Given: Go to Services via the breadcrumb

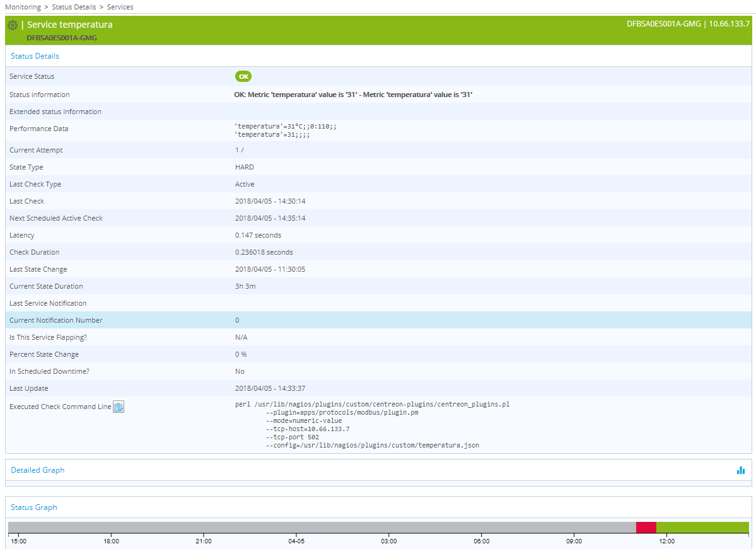Looking at the screenshot, I should coord(120,7).
